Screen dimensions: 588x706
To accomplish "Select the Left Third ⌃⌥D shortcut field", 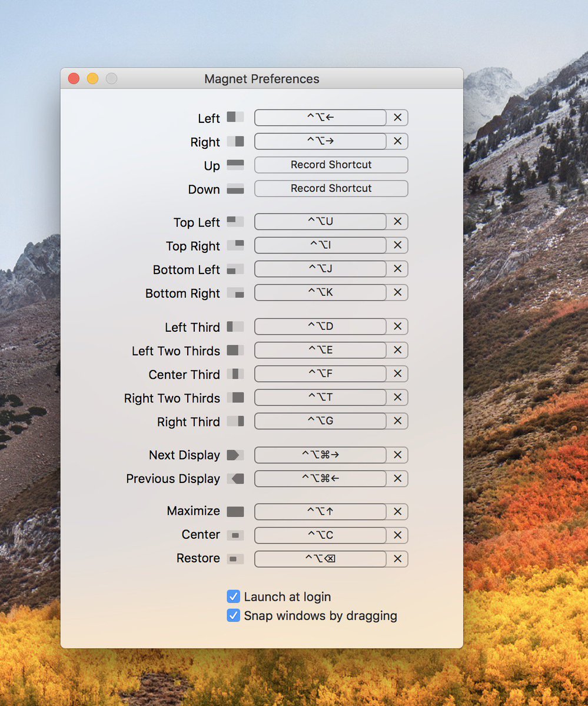I will tap(321, 326).
